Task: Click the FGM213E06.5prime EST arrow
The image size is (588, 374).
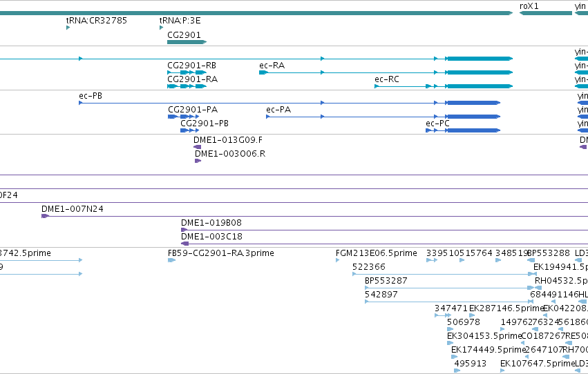Action: click(x=337, y=260)
